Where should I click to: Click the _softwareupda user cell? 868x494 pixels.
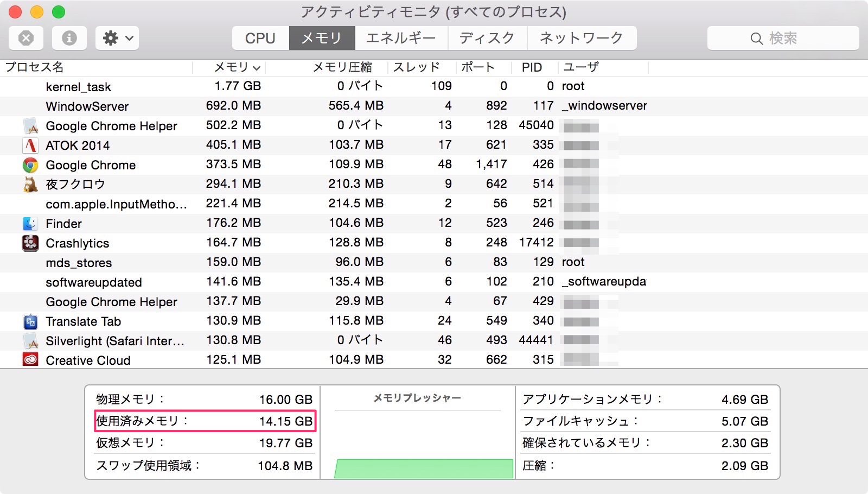(x=604, y=281)
